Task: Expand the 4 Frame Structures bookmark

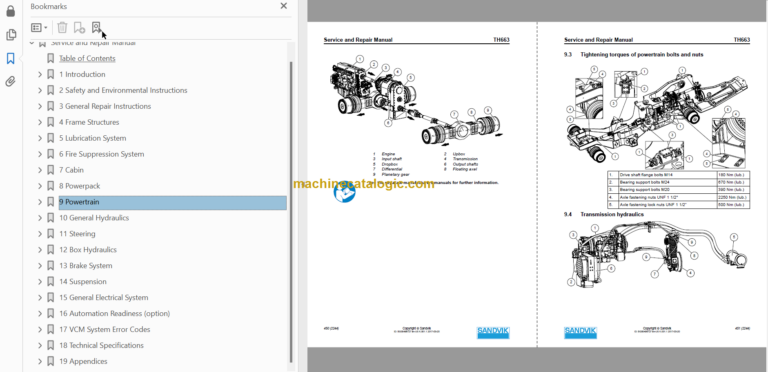Action: point(40,122)
